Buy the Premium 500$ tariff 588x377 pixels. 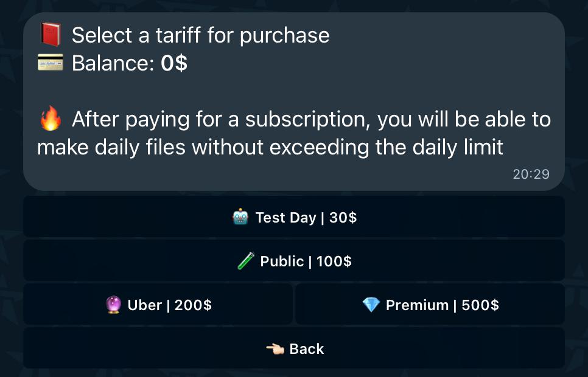pyautogui.click(x=430, y=304)
